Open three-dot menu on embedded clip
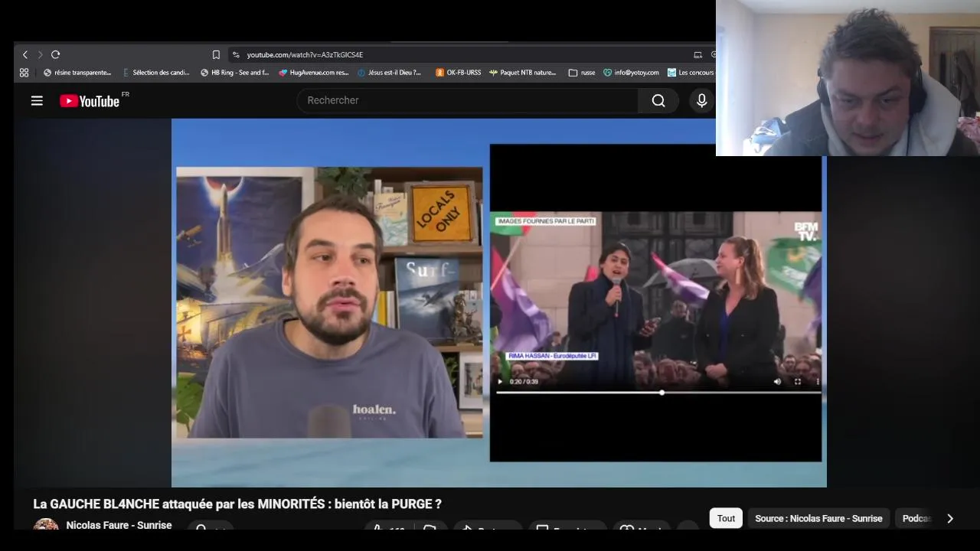This screenshot has height=551, width=980. click(817, 381)
